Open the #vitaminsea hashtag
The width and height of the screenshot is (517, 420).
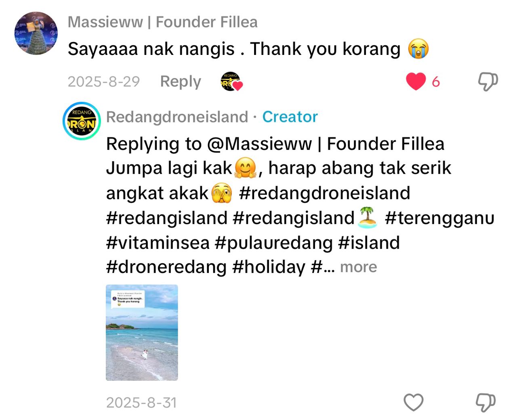tap(158, 243)
